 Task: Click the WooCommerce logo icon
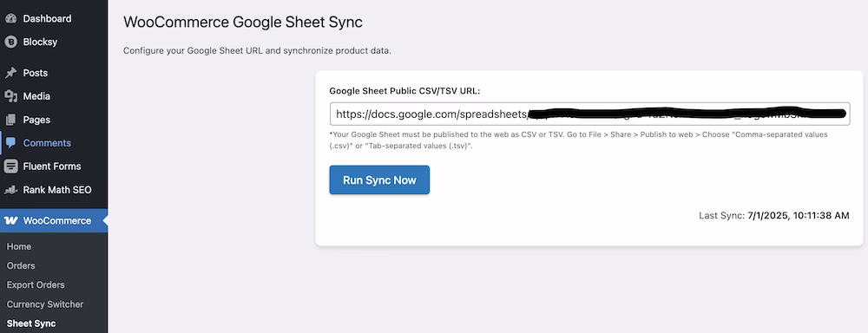point(11,221)
